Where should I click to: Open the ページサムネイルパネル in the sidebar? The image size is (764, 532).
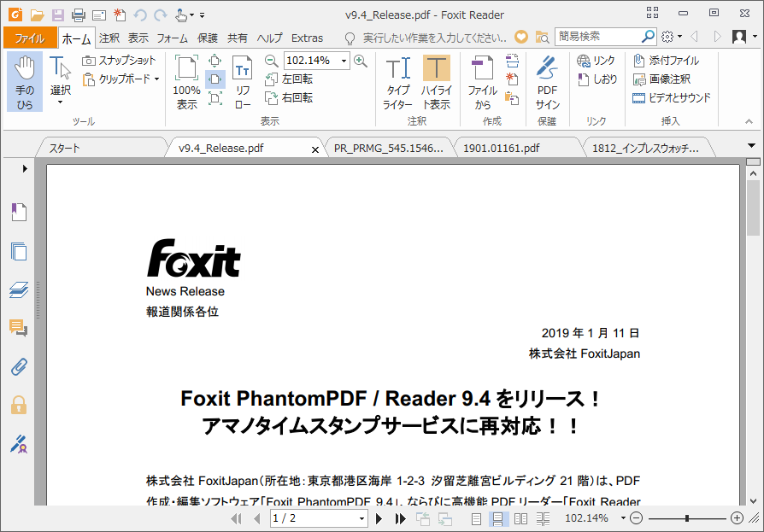(18, 250)
